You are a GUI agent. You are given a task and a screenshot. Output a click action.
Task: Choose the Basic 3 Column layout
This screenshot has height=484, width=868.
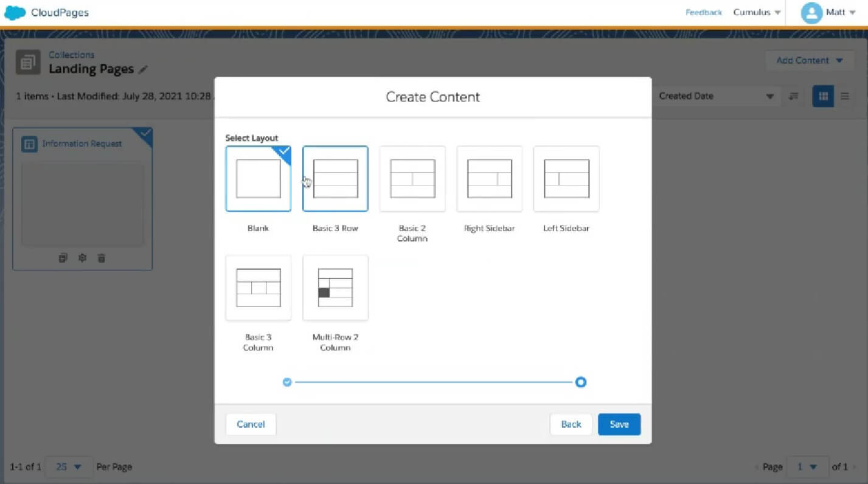point(259,288)
